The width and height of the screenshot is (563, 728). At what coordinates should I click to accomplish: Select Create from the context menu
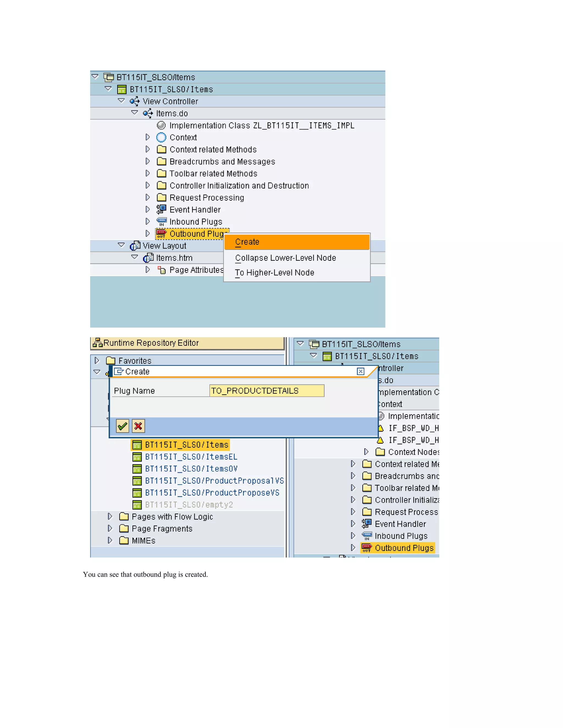pos(247,242)
